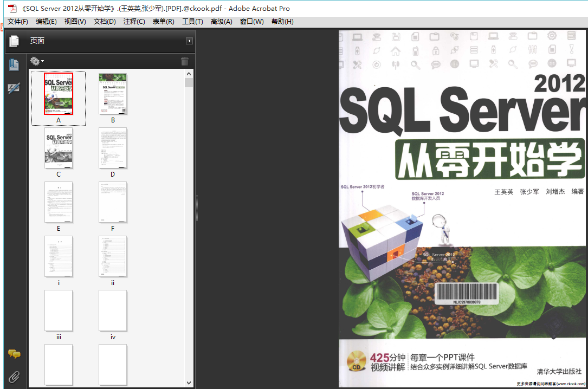The image size is (588, 389).
Task: Click the delete pages trash icon
Action: (x=184, y=61)
